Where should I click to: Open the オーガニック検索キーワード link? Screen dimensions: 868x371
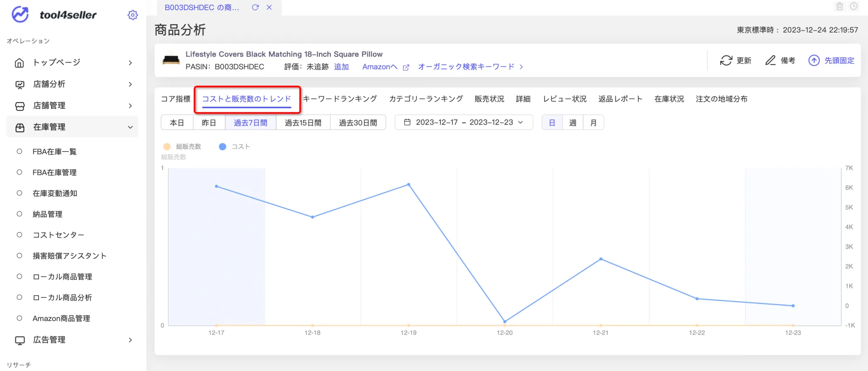pyautogui.click(x=466, y=66)
